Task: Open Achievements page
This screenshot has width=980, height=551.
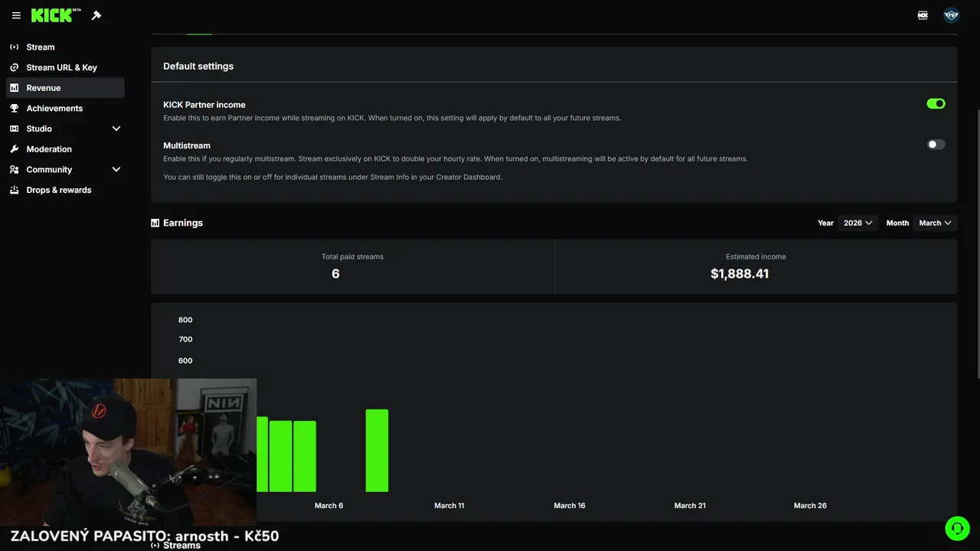Action: [65, 108]
